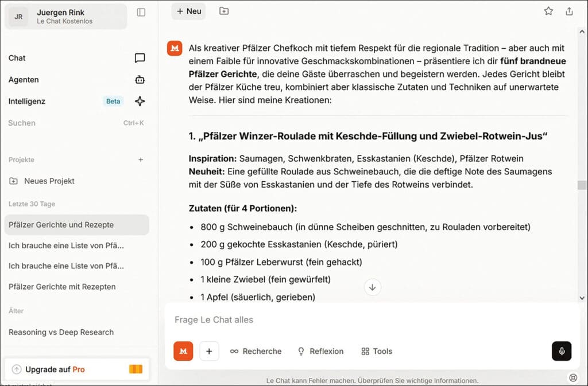588x386 pixels.
Task: Open the Tools menu
Action: 377,351
